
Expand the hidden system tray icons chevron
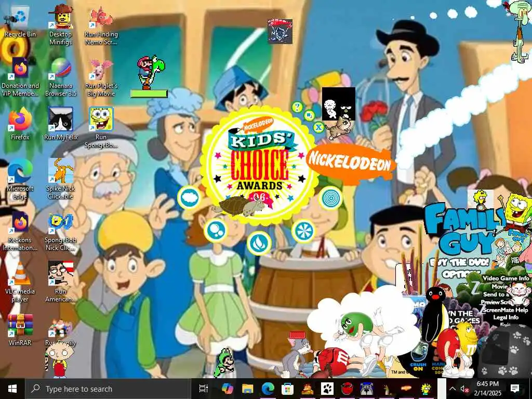(x=453, y=389)
